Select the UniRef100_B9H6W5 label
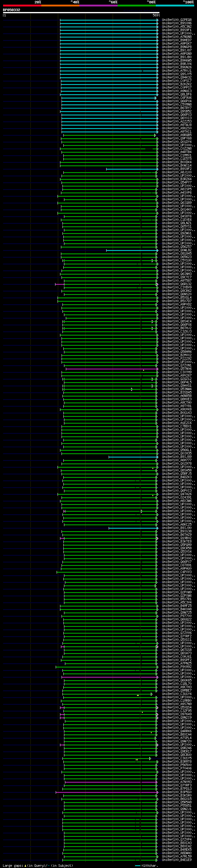This screenshot has width=197, height=868. click(x=176, y=60)
